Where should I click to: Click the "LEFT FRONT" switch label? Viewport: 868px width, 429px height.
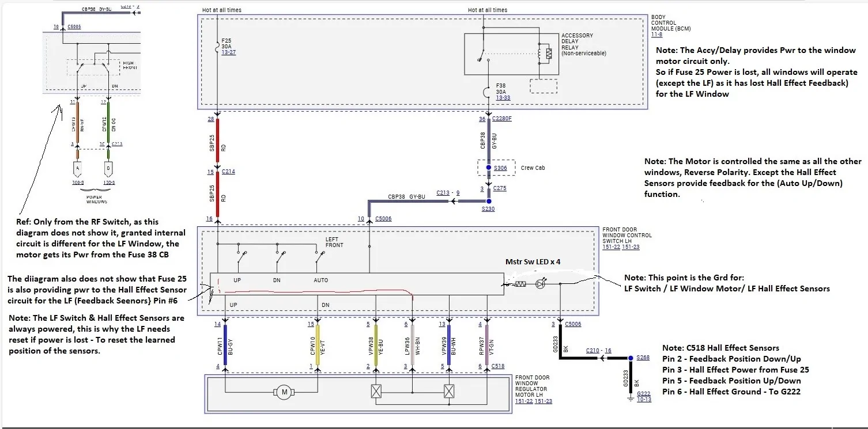pos(334,242)
